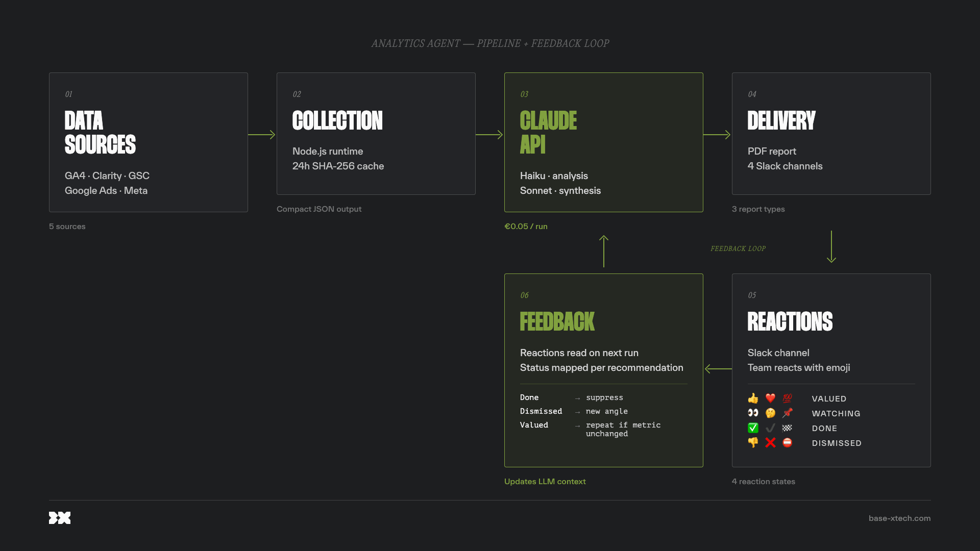Image resolution: width=980 pixels, height=551 pixels.
Task: Click 'Reactions read on next run' text
Action: [579, 353]
